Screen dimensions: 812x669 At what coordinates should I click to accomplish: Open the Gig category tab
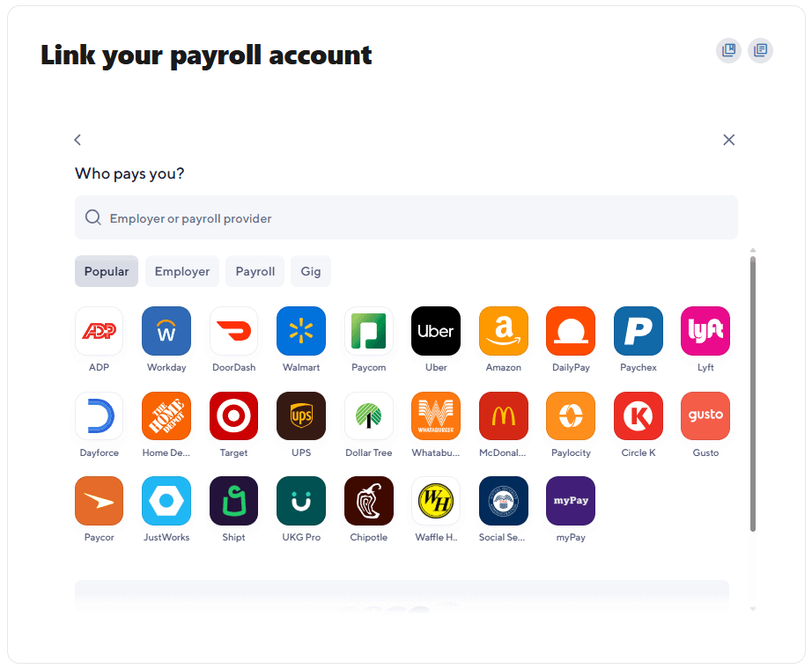(x=311, y=271)
